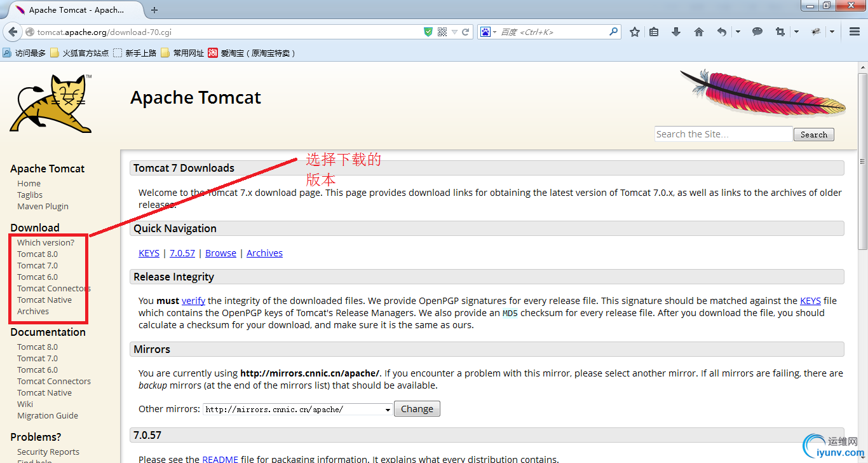Open the Which version? link
Viewport: 868px width, 463px height.
[x=46, y=242]
